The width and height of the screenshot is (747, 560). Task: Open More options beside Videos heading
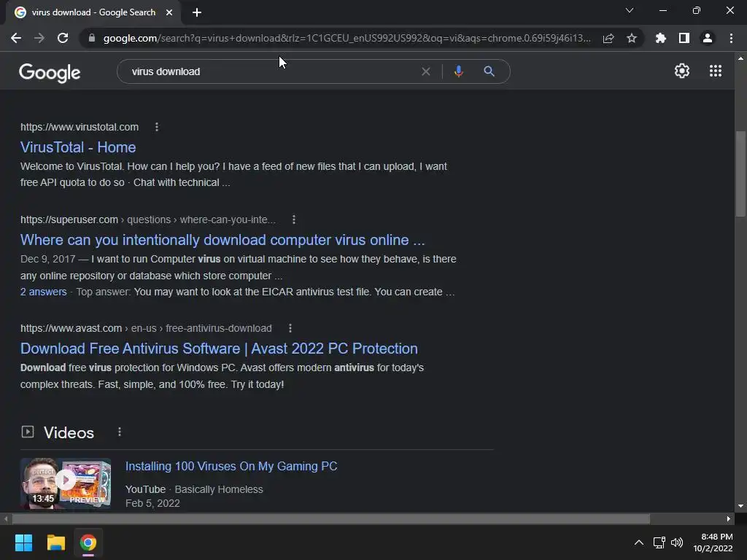[x=120, y=432]
